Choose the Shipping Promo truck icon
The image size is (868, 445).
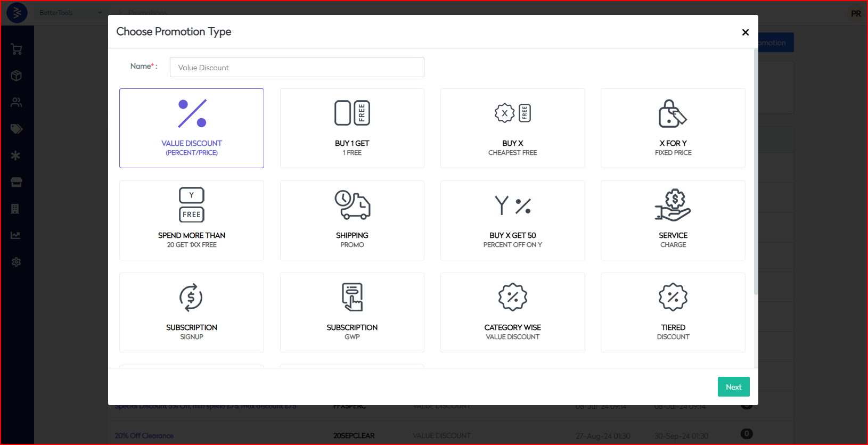coord(352,205)
